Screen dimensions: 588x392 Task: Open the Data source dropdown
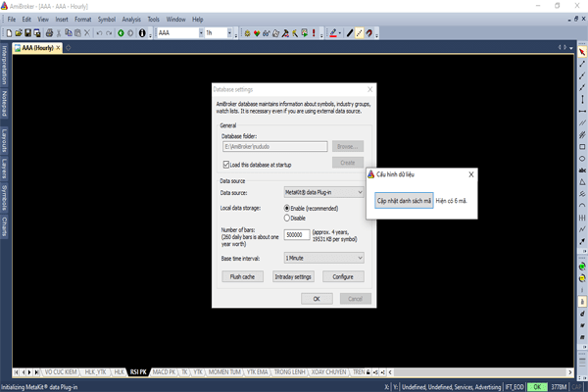click(x=323, y=192)
